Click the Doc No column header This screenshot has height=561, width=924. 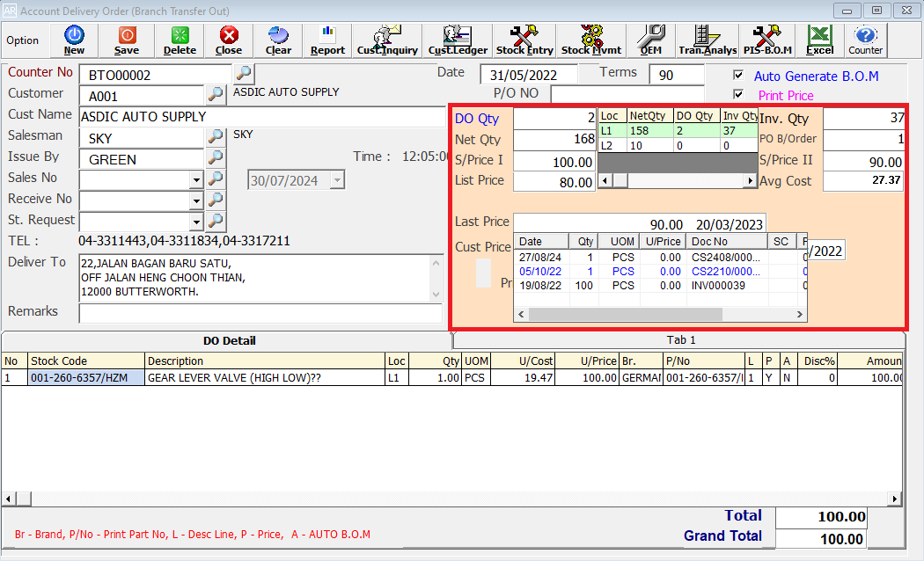coord(727,241)
